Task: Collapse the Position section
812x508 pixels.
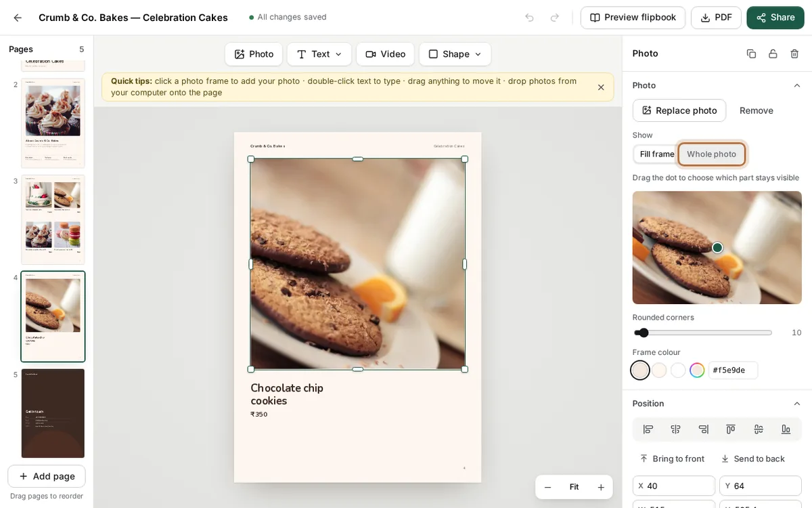Action: (796, 404)
